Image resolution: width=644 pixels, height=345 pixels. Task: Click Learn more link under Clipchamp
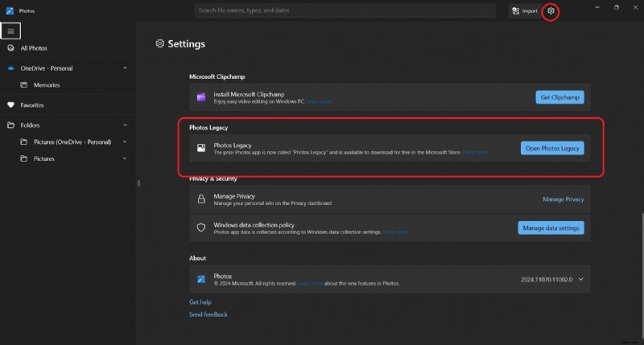coord(319,101)
